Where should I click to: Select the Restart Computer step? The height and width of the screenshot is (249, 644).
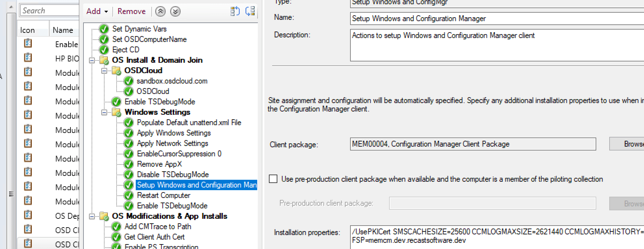click(163, 195)
